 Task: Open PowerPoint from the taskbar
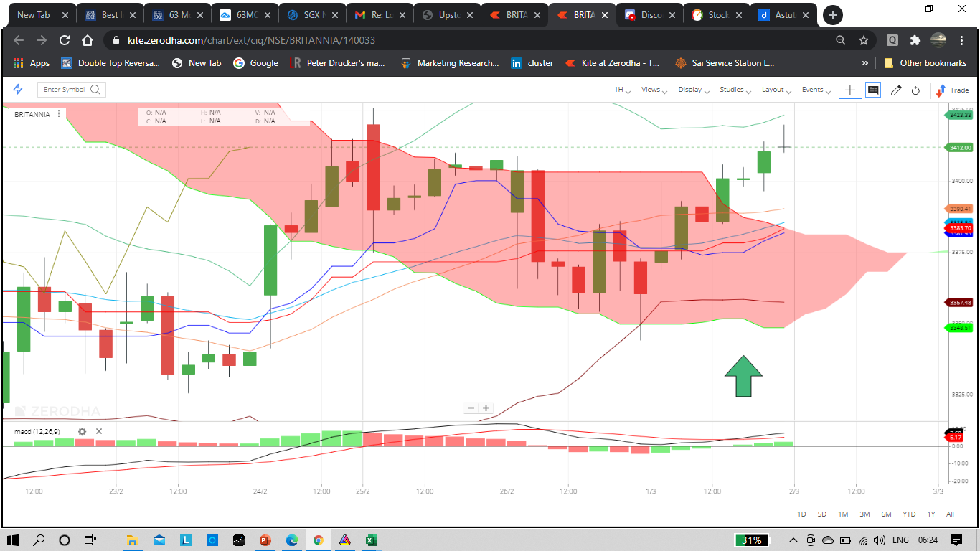(264, 540)
